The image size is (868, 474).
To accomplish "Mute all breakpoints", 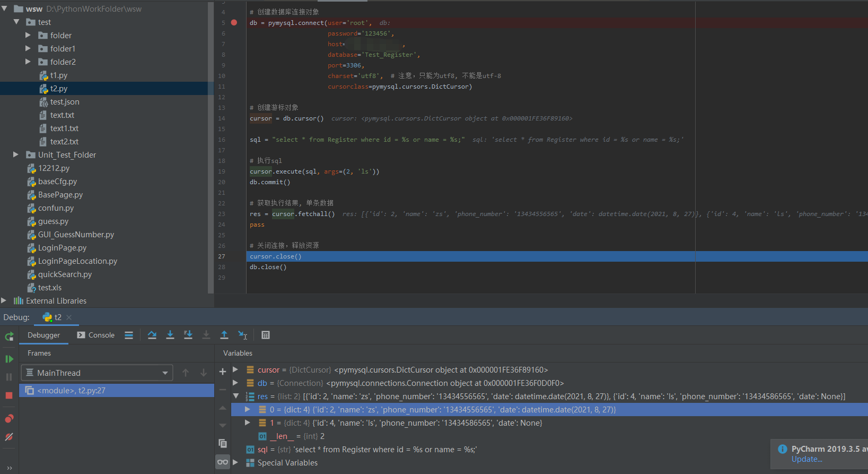I will pyautogui.click(x=9, y=437).
